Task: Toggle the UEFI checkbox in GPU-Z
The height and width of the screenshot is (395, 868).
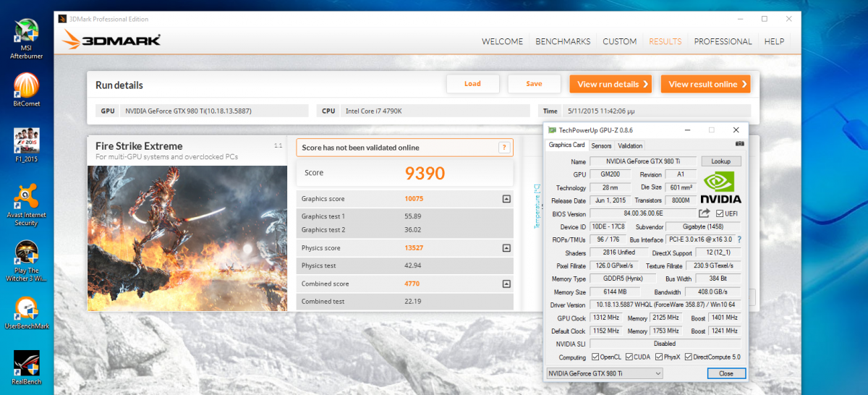Action: pos(720,213)
